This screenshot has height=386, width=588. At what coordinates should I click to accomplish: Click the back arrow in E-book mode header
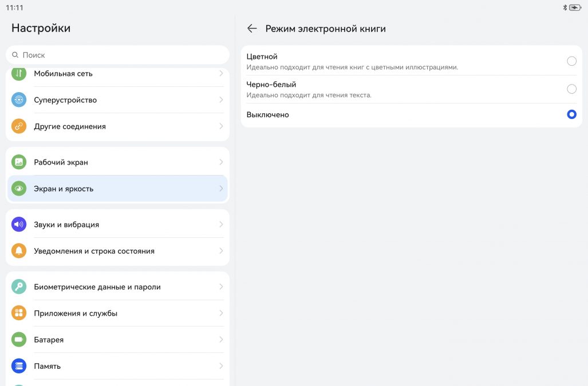[x=252, y=29]
